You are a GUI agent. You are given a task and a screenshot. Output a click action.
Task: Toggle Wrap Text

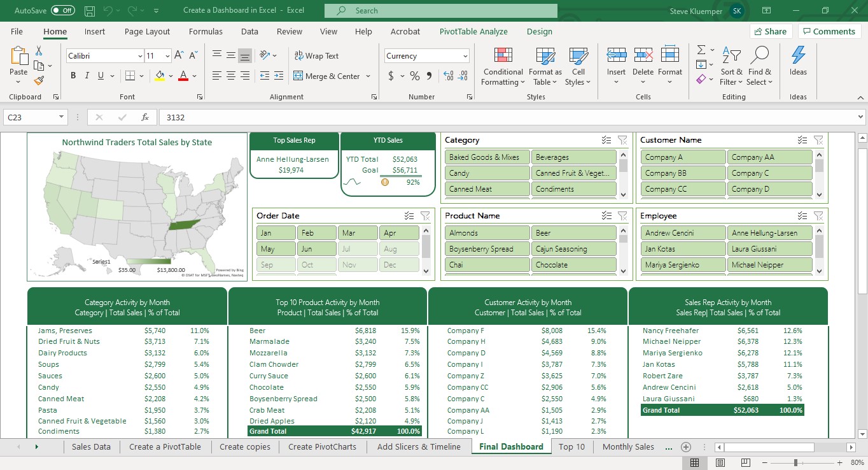316,55
